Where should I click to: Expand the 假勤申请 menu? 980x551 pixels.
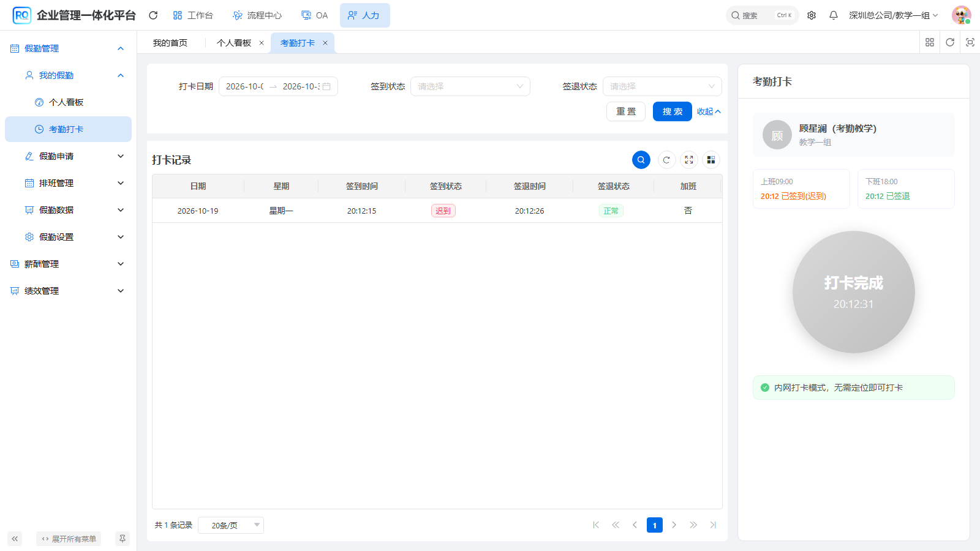tap(68, 156)
